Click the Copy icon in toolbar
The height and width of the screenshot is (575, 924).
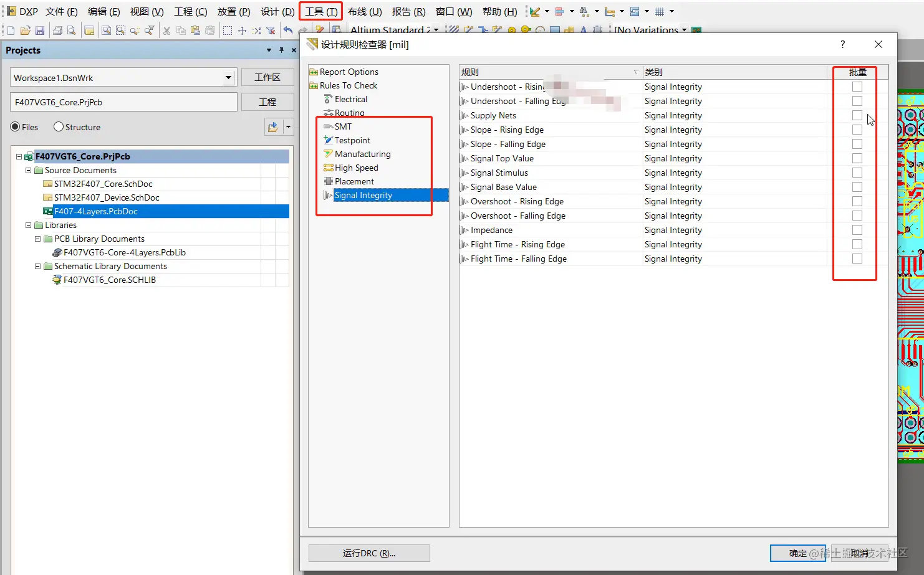(x=181, y=30)
